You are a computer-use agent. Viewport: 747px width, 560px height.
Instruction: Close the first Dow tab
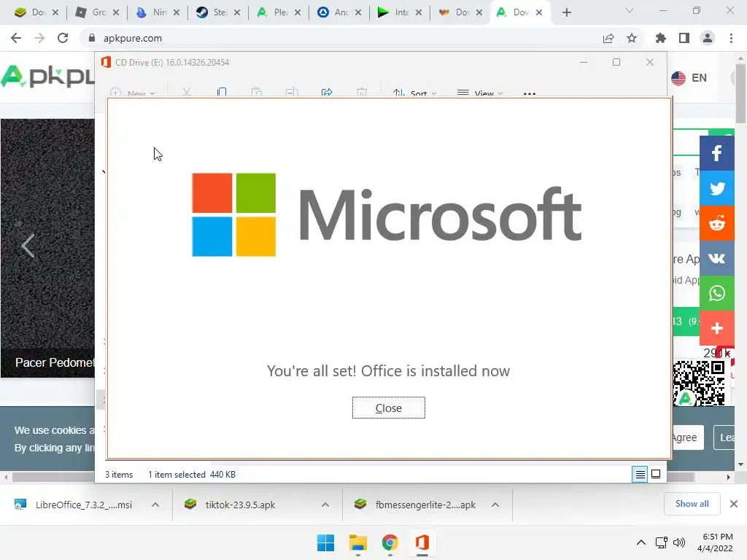[x=55, y=12]
